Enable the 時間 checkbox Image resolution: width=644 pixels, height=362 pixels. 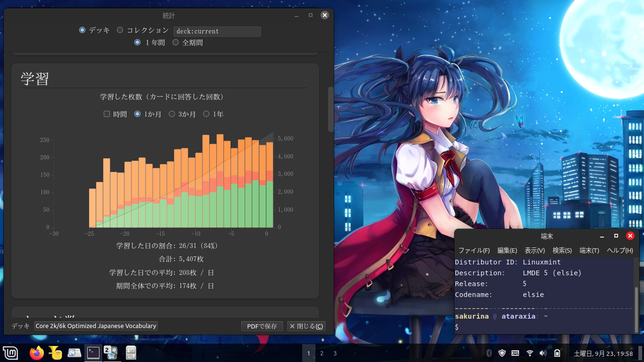coord(107,114)
